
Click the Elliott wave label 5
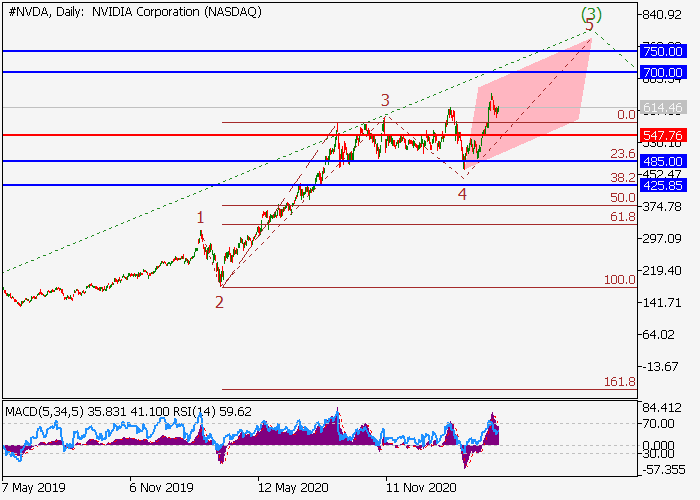[x=590, y=25]
